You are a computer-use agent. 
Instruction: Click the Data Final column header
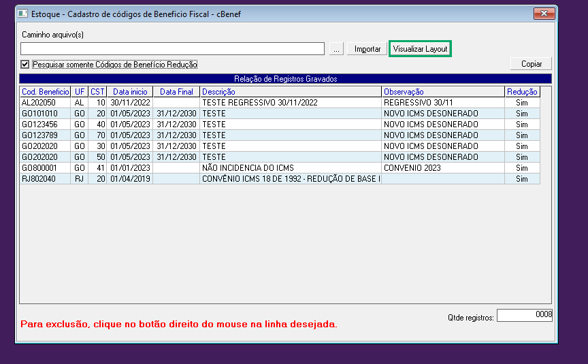pos(176,92)
